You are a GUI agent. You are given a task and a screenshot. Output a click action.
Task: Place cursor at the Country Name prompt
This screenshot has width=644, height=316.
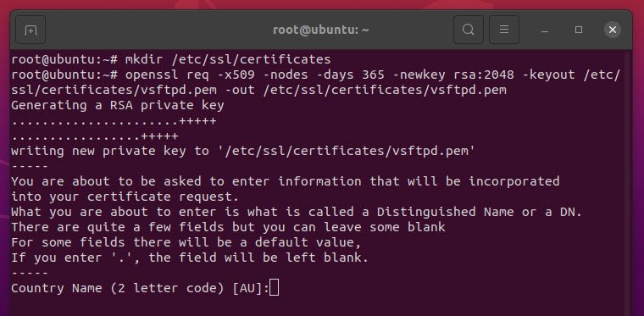point(274,288)
